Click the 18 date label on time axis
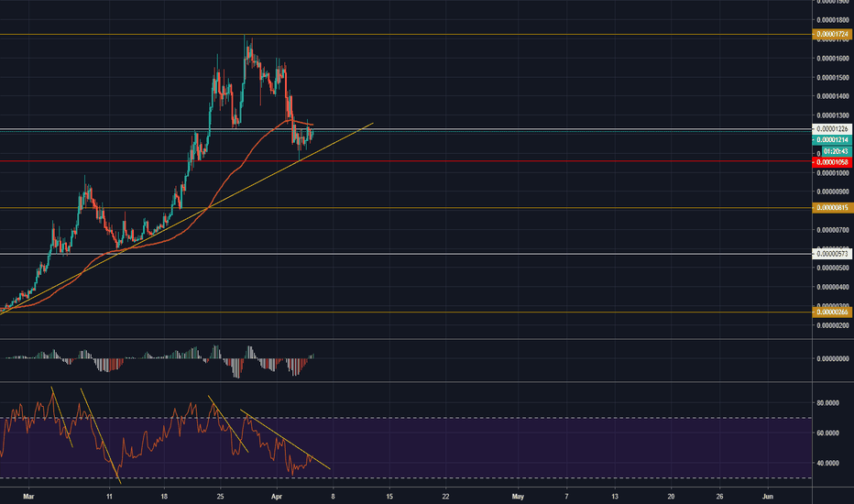This screenshot has height=504, width=854. 165,497
